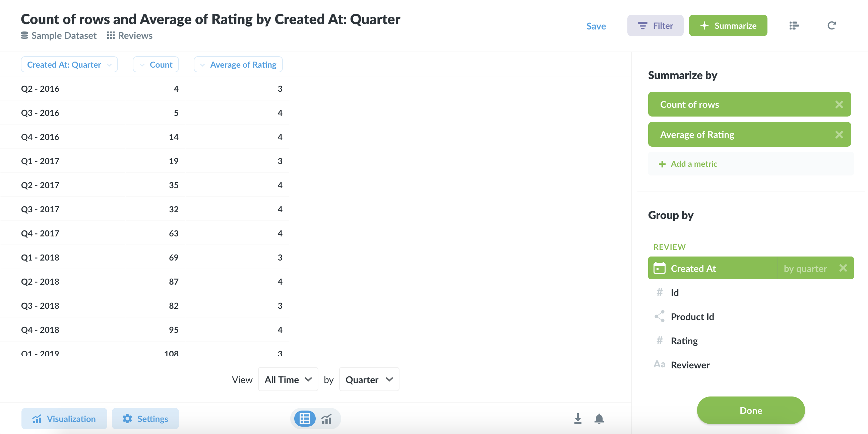Click the Filter funnel icon

tap(642, 25)
